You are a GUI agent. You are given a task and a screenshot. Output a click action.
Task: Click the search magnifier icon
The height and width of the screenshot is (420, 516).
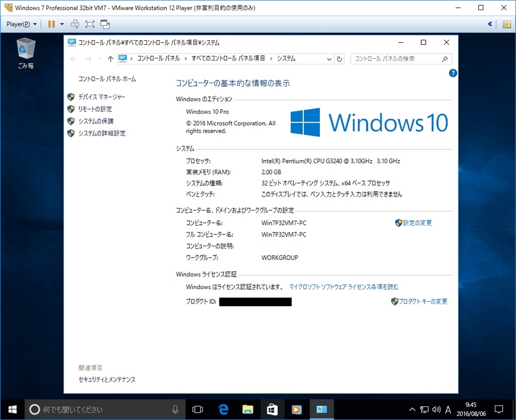[x=444, y=59]
